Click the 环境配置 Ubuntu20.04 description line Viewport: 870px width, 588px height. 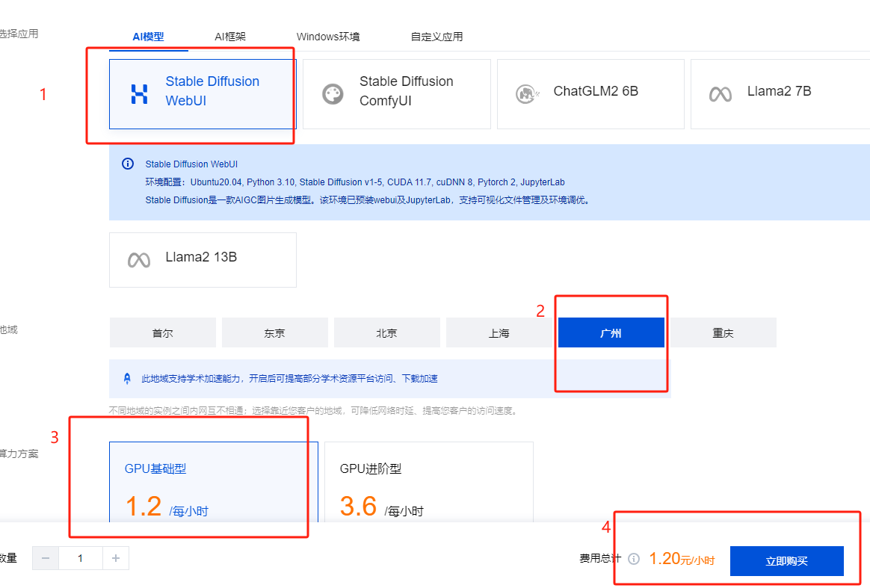click(355, 182)
